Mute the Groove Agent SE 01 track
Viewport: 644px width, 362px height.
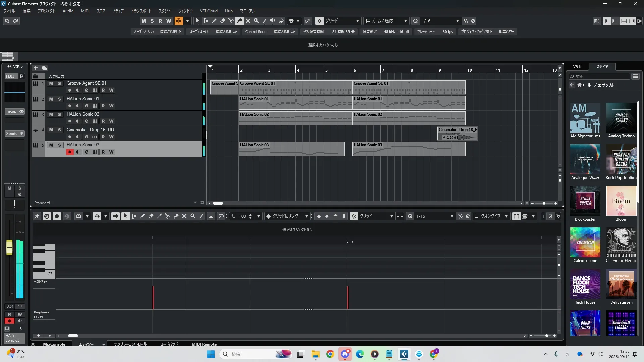pyautogui.click(x=51, y=83)
